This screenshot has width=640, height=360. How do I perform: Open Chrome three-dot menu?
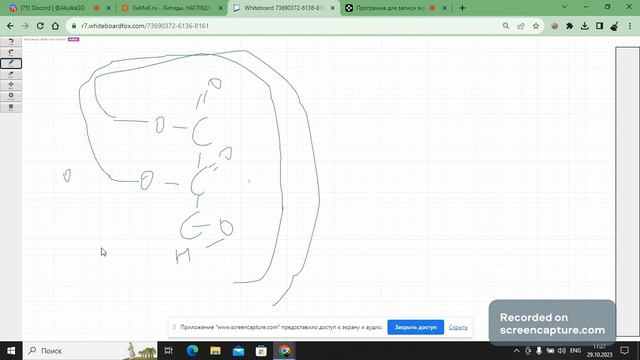[630, 26]
